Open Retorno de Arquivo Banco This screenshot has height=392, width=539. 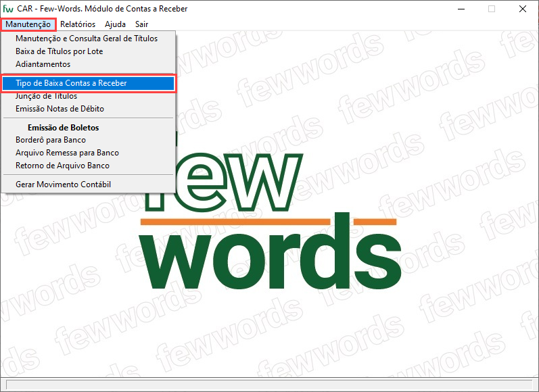click(89, 166)
